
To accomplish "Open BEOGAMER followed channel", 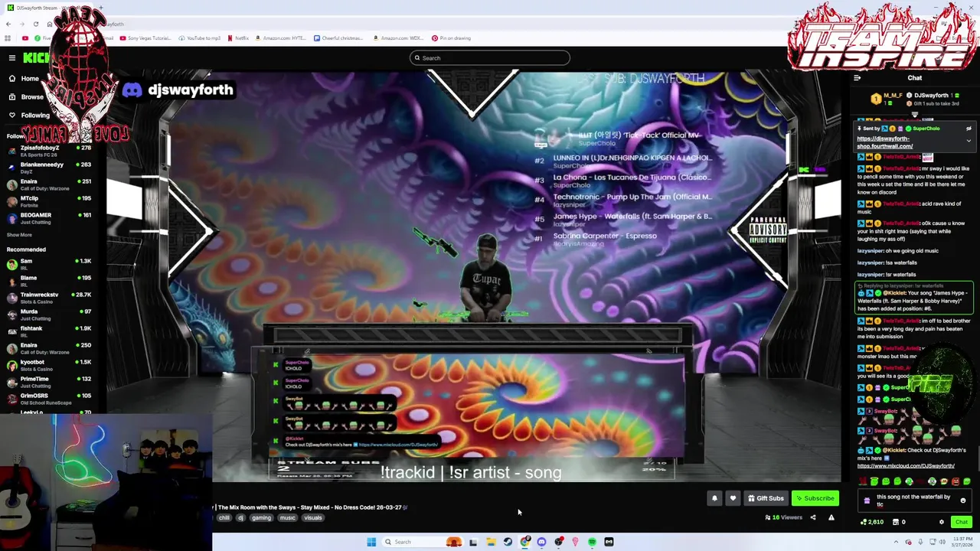I will pos(48,218).
